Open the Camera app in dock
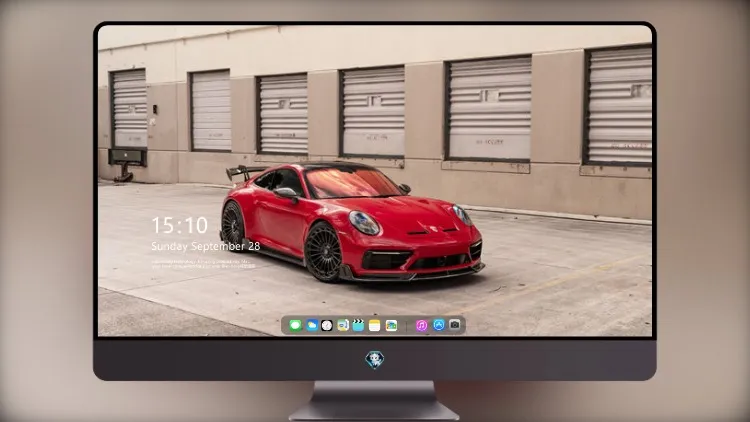This screenshot has width=750, height=422. click(455, 325)
